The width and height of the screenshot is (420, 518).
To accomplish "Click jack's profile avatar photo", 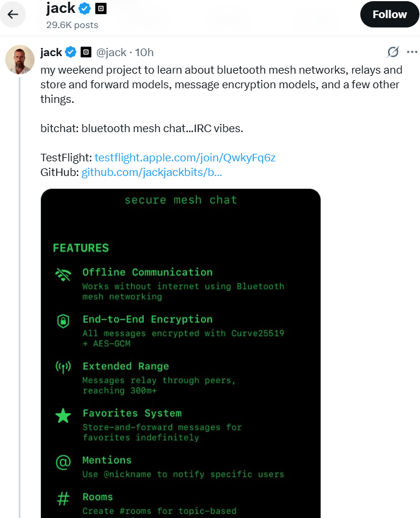I will 19,58.
